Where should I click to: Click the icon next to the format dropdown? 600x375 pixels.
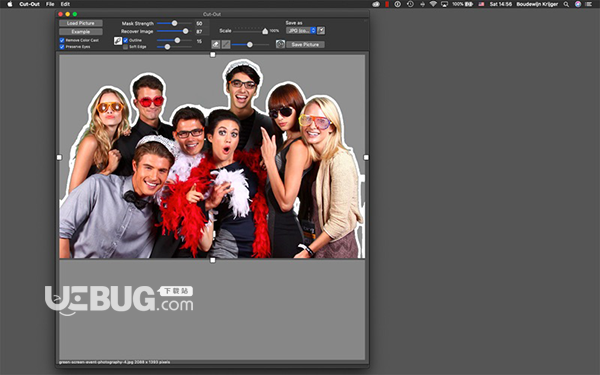321,30
